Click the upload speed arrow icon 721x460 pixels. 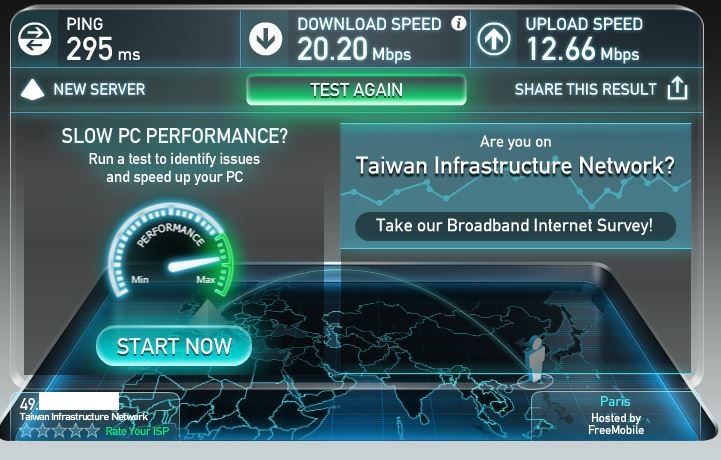pos(494,39)
